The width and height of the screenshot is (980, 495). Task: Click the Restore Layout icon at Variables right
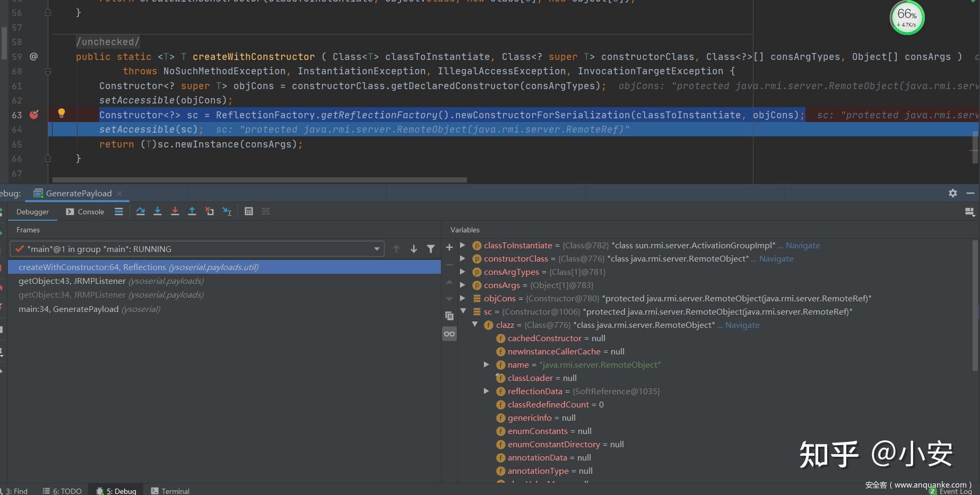tap(969, 212)
